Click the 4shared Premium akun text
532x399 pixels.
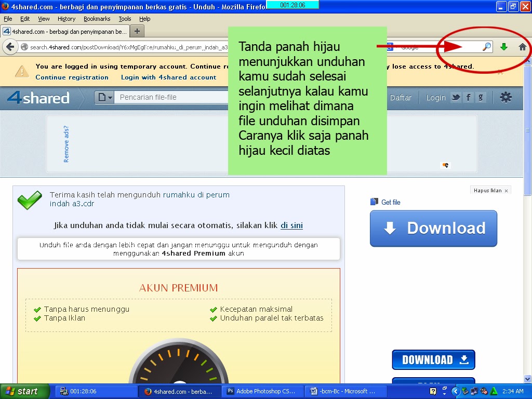click(x=203, y=254)
